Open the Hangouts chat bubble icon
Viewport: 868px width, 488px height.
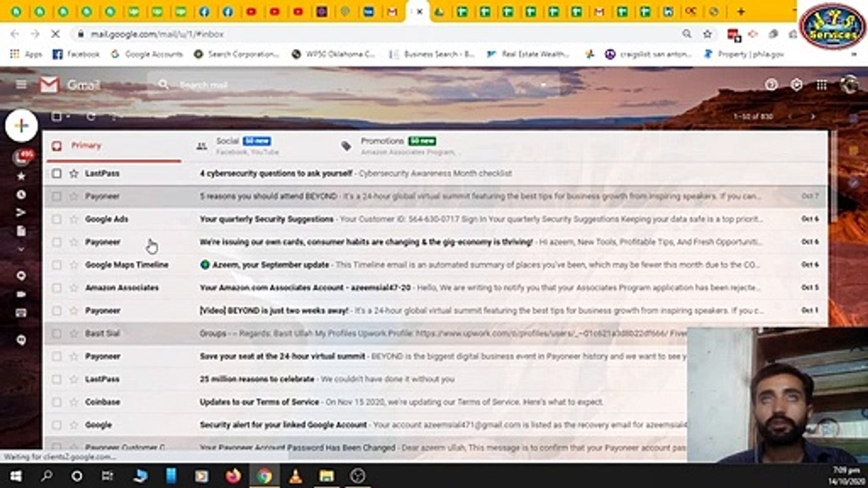pyautogui.click(x=21, y=340)
